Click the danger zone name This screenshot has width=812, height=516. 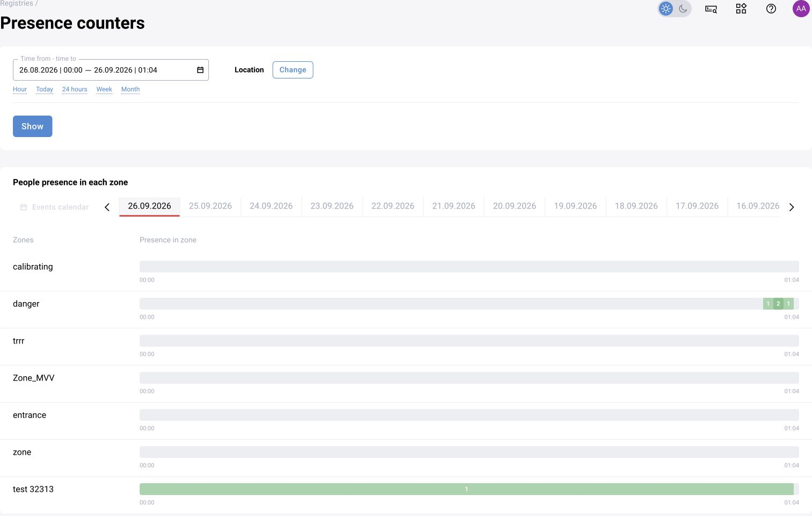26,304
